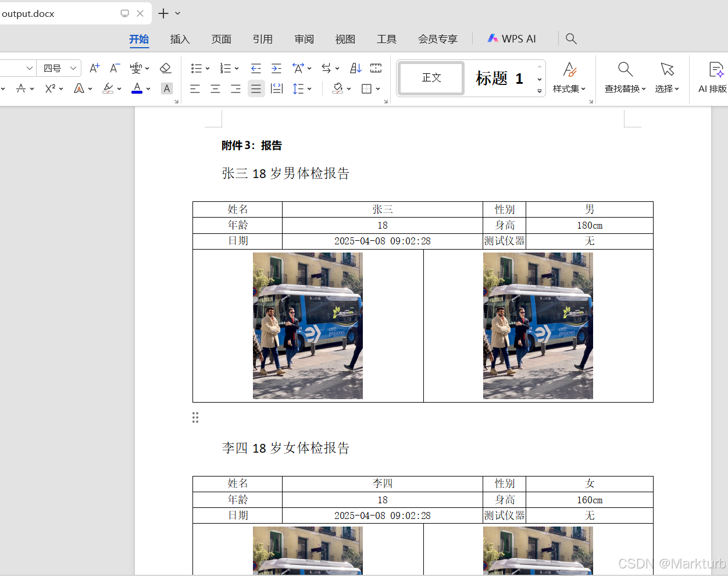The image size is (728, 576).
Task: Add a new document tab with plus
Action: pos(163,13)
